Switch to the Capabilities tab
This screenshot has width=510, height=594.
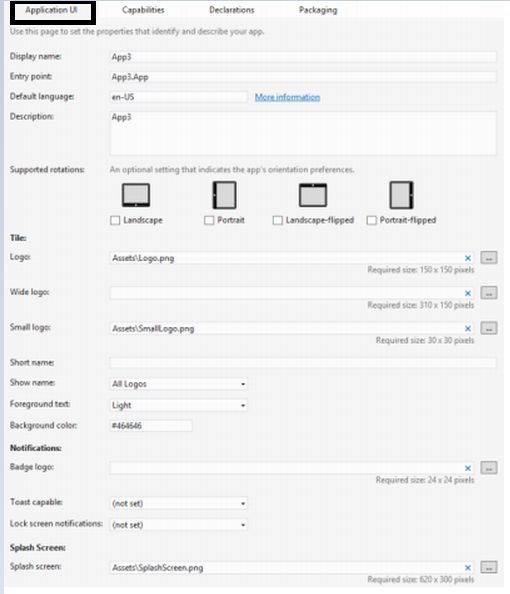pos(143,10)
